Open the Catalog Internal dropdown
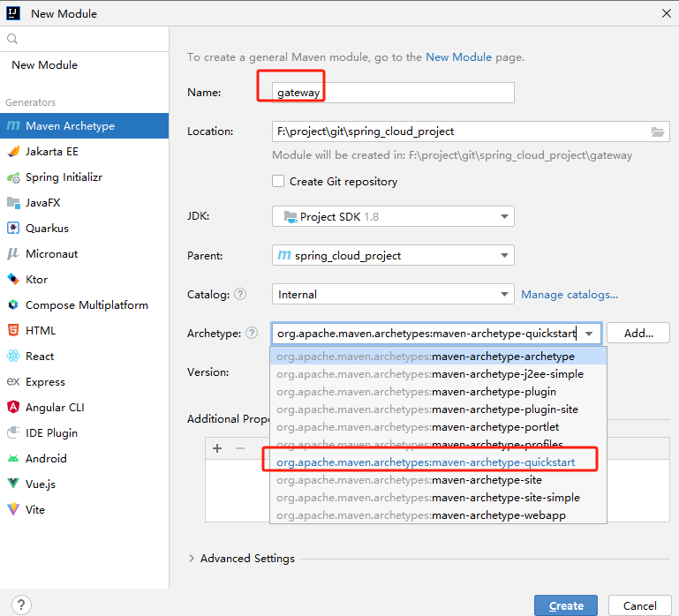 click(393, 295)
